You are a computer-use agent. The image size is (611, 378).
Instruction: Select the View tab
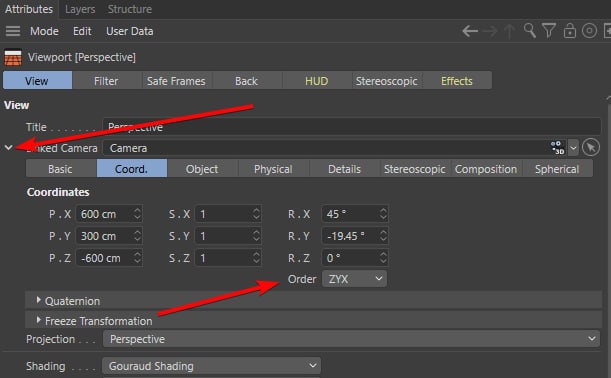coord(37,81)
